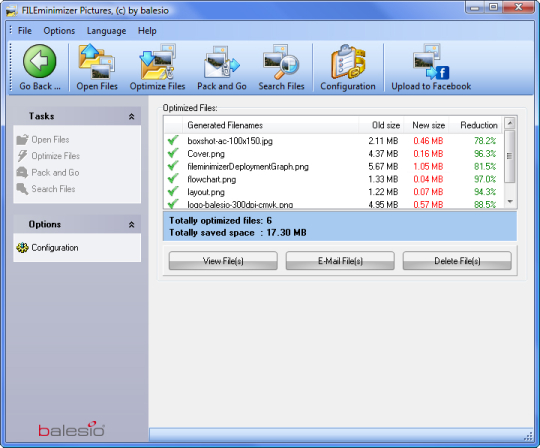
Task: Click the file list scrollbar thumb
Action: (510, 156)
